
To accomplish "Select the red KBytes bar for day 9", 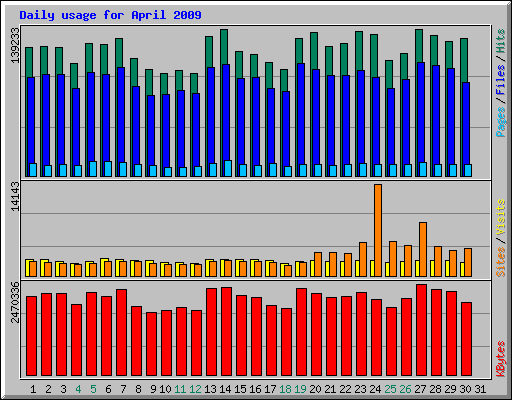I will pos(151,344).
